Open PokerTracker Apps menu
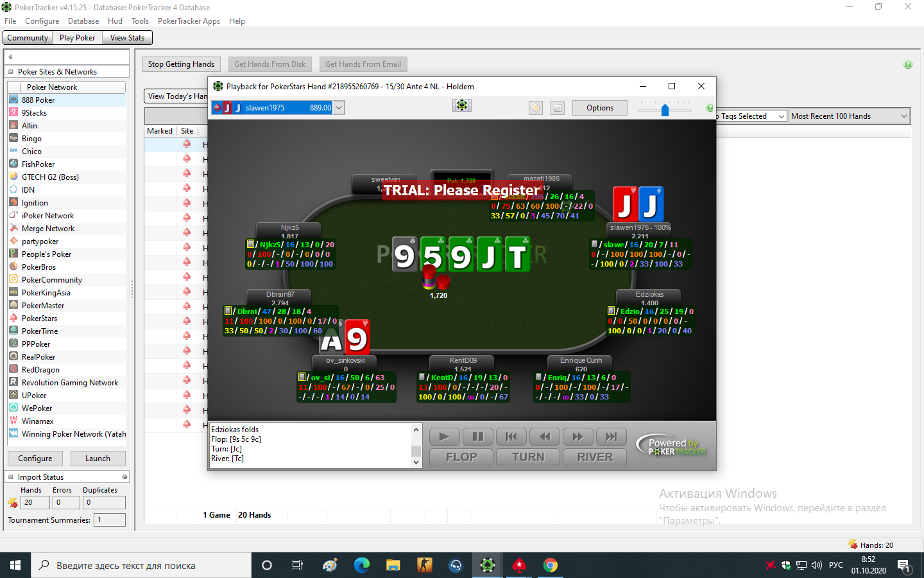Screen dimensions: 924x578 coord(189,21)
